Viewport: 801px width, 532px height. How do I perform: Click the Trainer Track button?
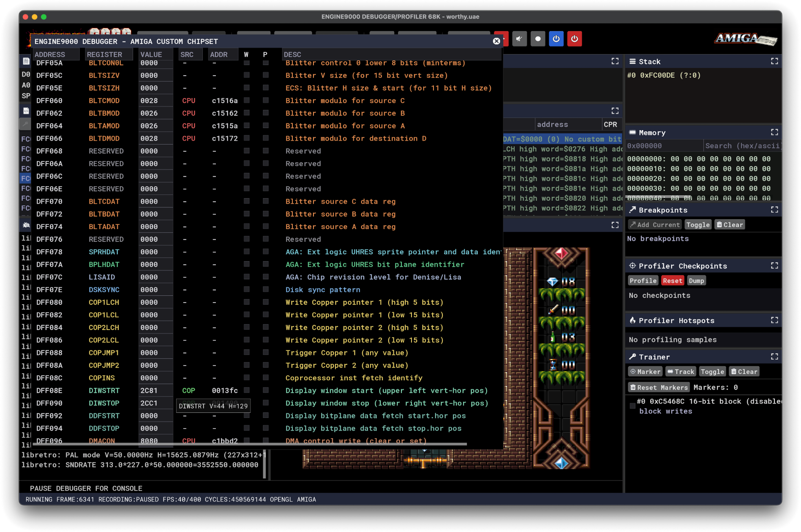pos(681,371)
